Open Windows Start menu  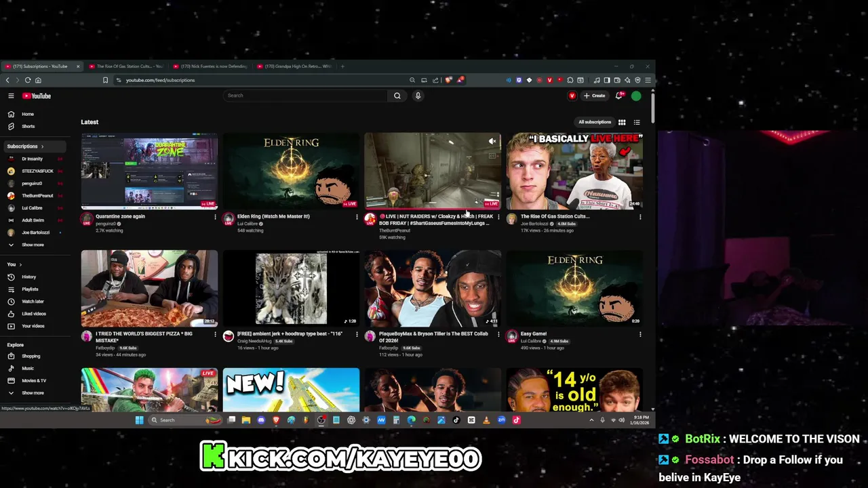coord(139,420)
